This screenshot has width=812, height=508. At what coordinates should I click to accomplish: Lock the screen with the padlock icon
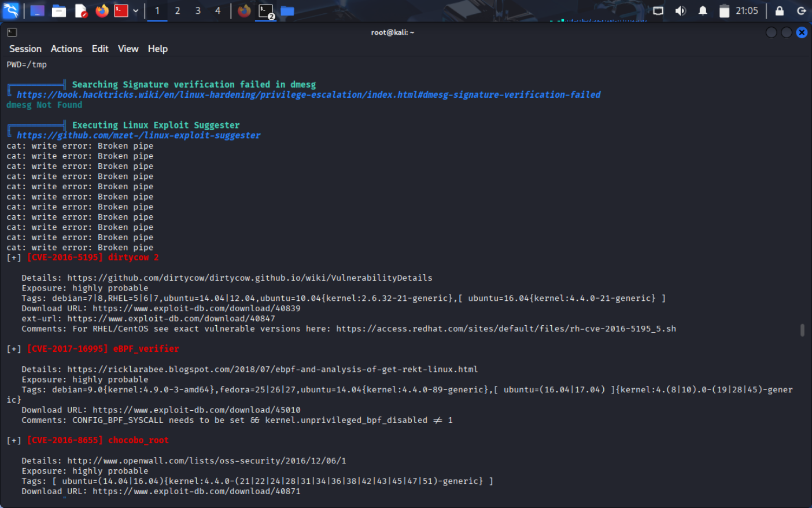click(x=780, y=10)
